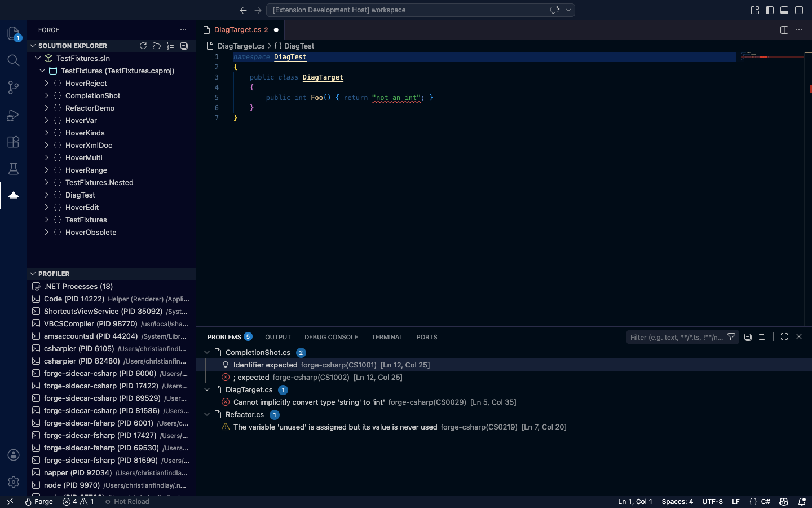This screenshot has width=812, height=508.
Task: Go forward in navigation history
Action: click(258, 10)
